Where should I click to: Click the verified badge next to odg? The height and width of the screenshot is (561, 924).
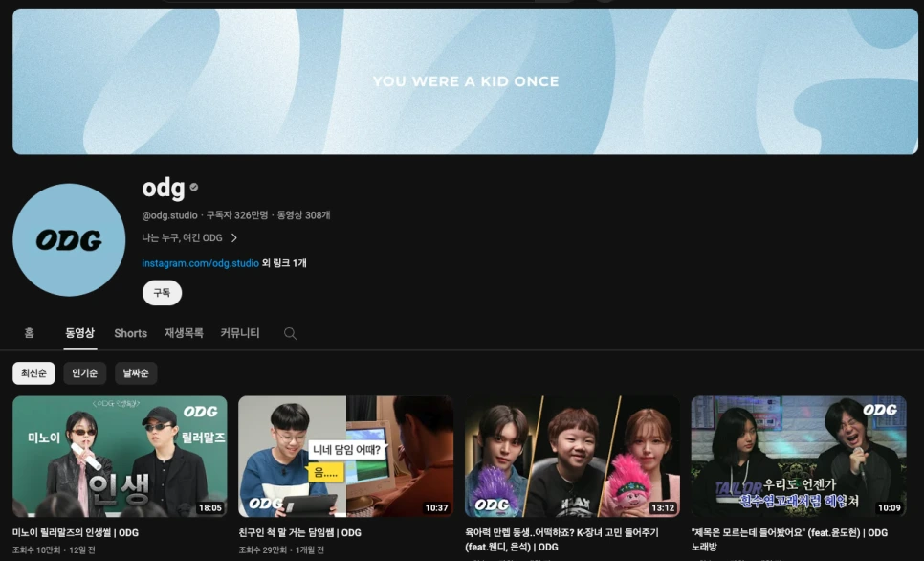coord(194,188)
